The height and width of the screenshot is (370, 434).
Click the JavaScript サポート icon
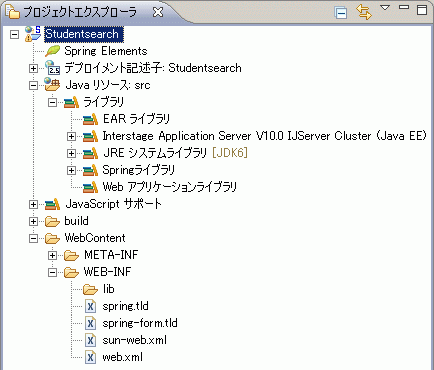(52, 204)
